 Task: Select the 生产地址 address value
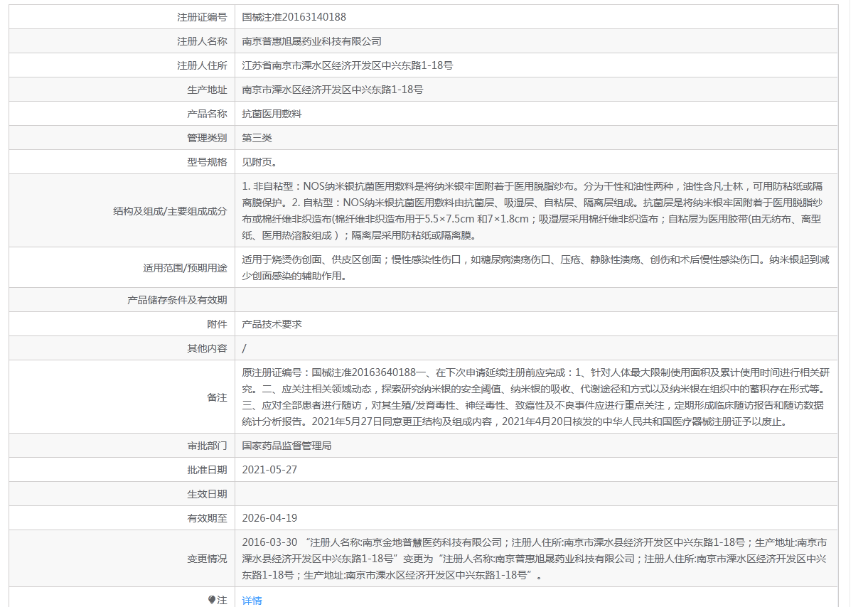333,90
